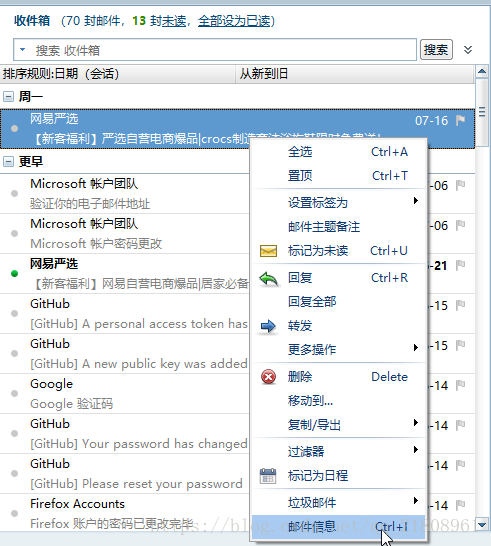This screenshot has width=491, height=546.
Task: Toggle flag on Google 验证码 email
Action: point(460,385)
